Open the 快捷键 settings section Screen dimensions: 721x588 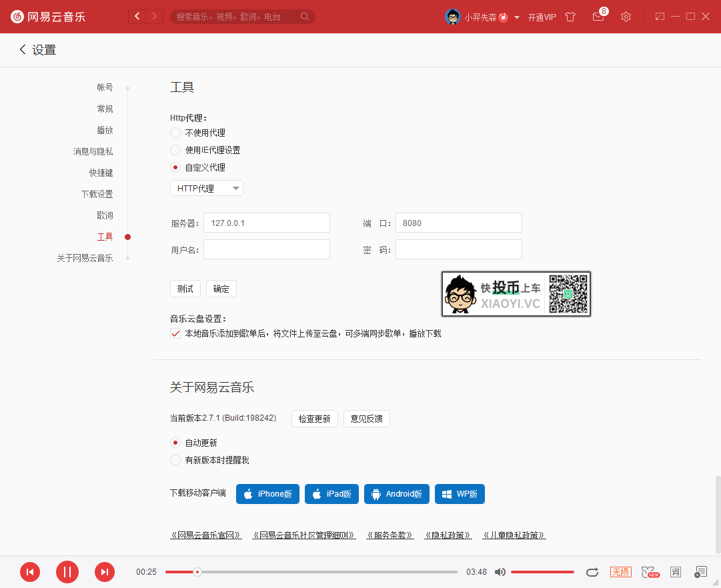(101, 172)
